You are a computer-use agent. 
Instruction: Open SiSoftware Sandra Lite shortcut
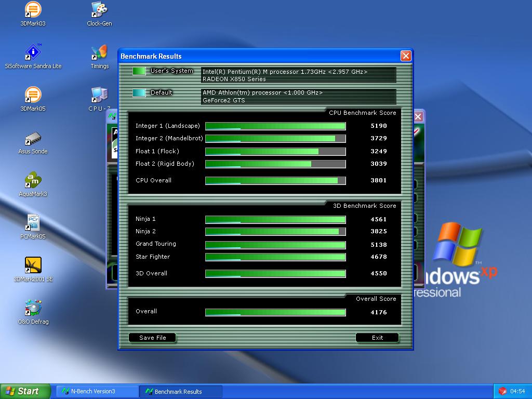point(33,53)
